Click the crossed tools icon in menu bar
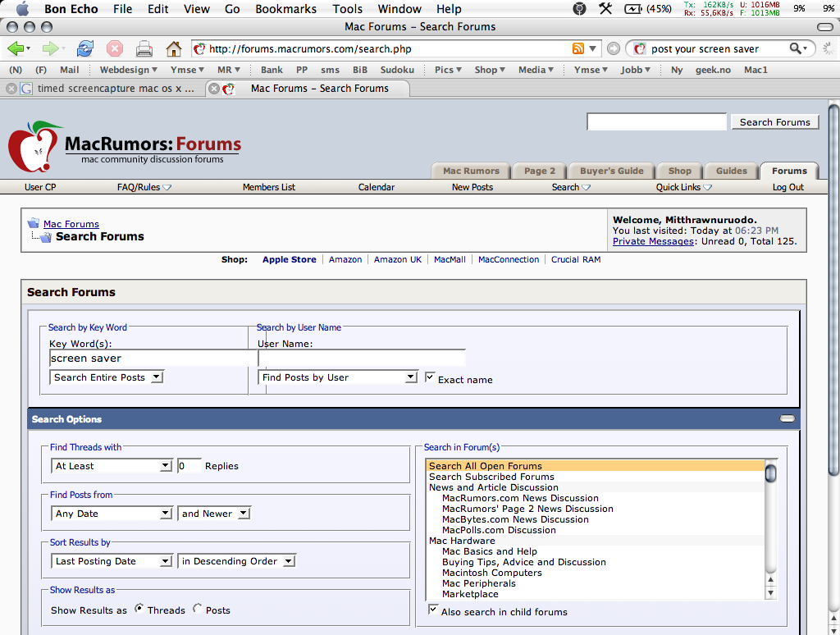The image size is (840, 635). tap(605, 8)
